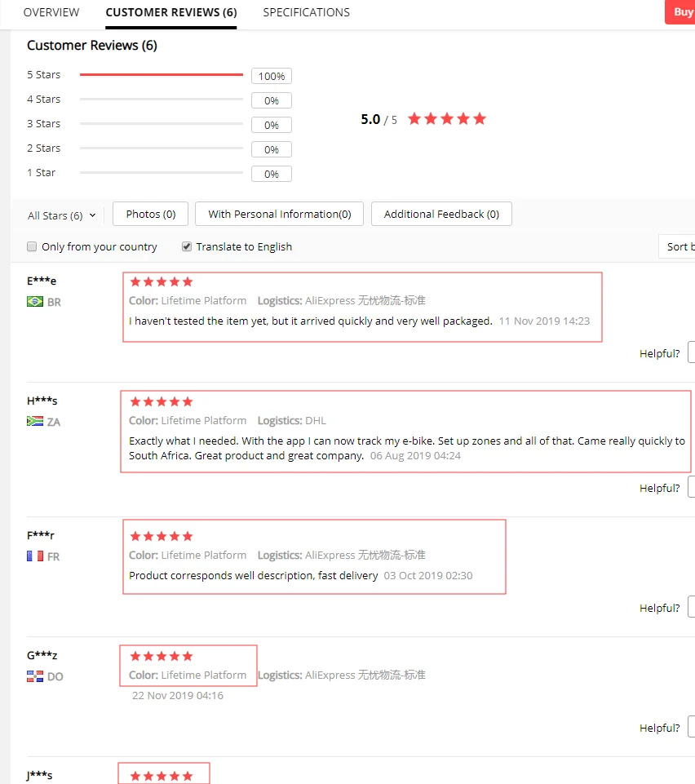Filter reviews by Photos (0)
695x784 pixels.
[150, 214]
